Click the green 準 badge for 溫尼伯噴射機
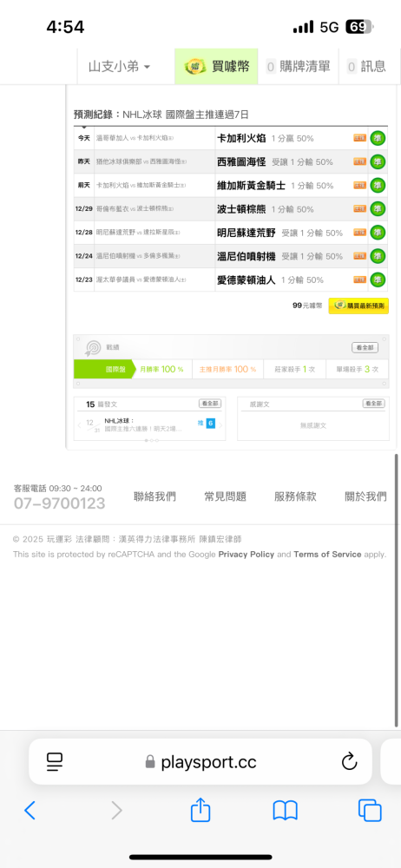 pyautogui.click(x=378, y=256)
